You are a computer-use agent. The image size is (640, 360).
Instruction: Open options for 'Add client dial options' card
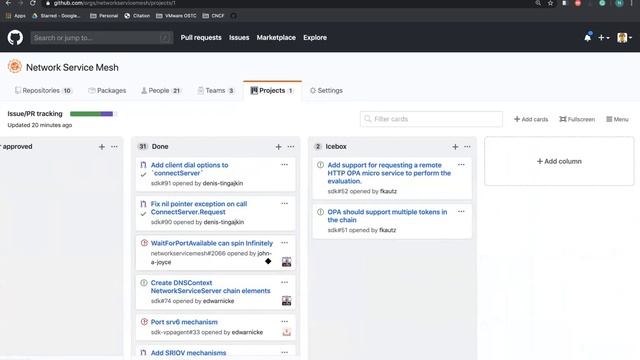(x=284, y=164)
